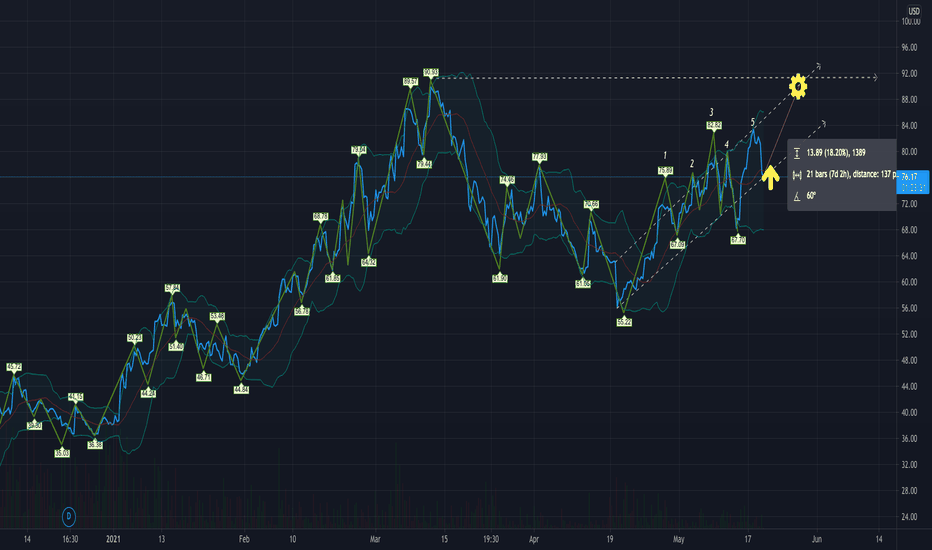Image resolution: width=932 pixels, height=550 pixels.
Task: Click the 68.78 pivot label
Action: click(x=320, y=216)
